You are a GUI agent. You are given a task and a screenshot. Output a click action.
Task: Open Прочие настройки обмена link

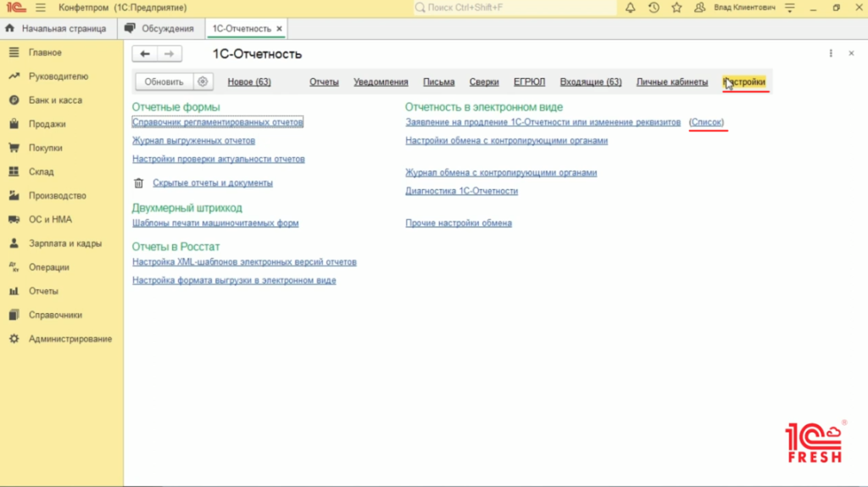pos(459,223)
